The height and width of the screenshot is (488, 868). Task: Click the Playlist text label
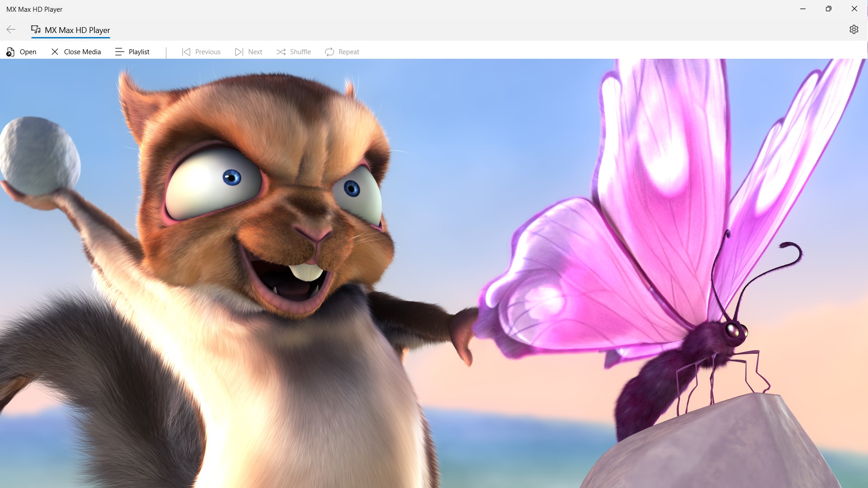click(x=139, y=52)
